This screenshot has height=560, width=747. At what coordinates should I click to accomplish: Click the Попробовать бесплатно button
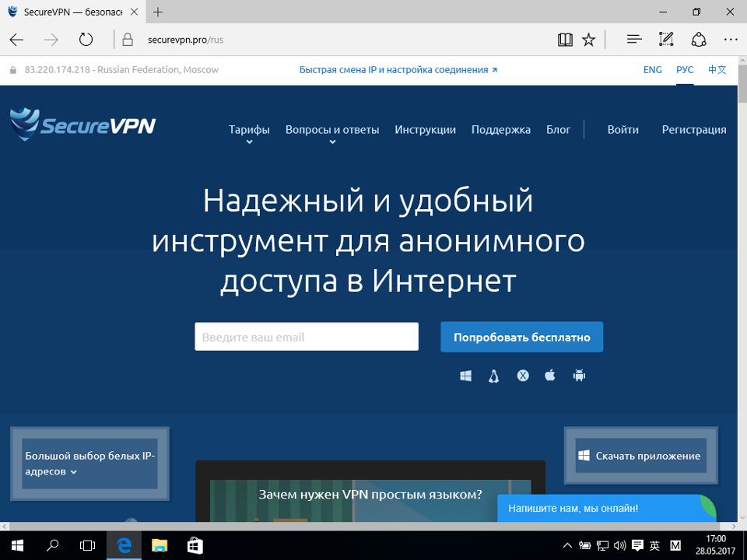point(521,337)
